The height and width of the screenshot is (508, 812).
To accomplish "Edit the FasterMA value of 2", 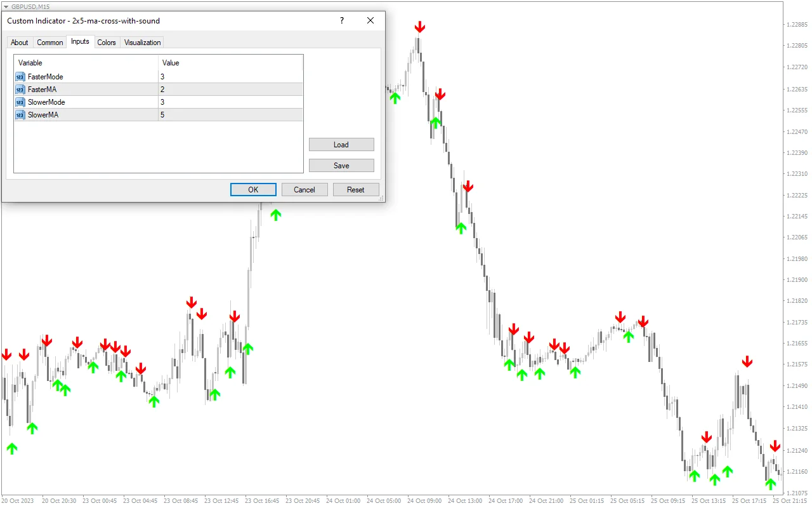I will (x=190, y=89).
